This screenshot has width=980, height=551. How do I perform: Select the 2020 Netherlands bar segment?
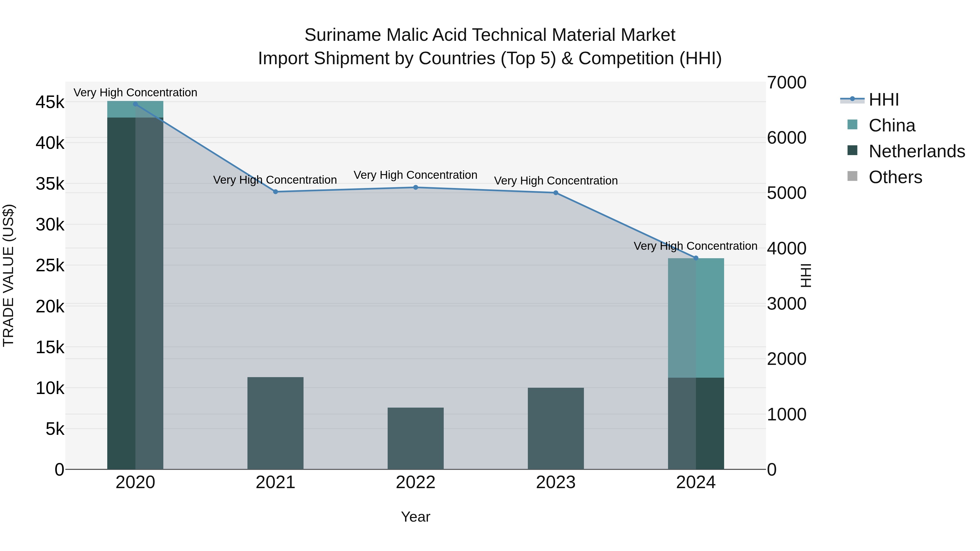(x=136, y=294)
